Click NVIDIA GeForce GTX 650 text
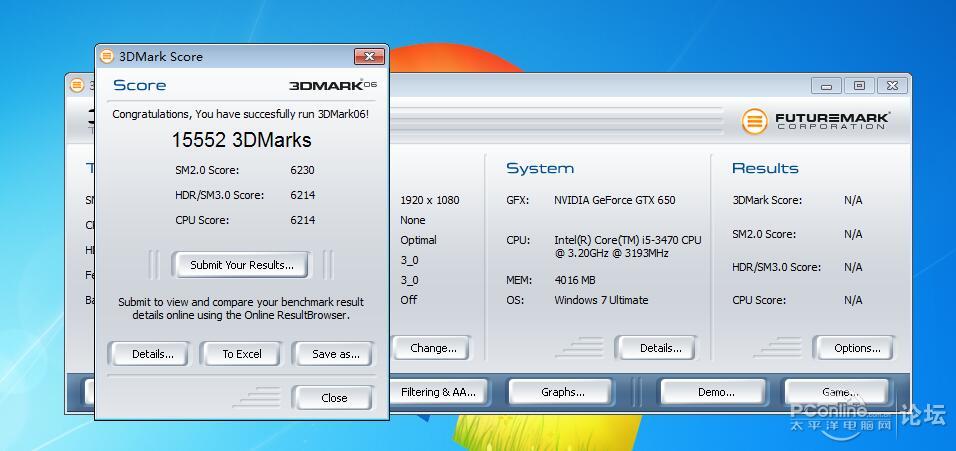This screenshot has height=451, width=956. [x=615, y=200]
